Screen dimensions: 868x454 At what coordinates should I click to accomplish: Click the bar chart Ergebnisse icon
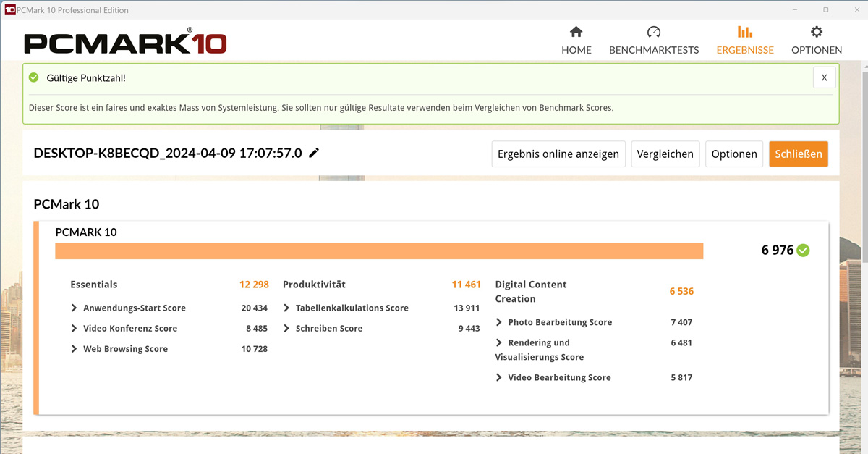click(x=745, y=32)
